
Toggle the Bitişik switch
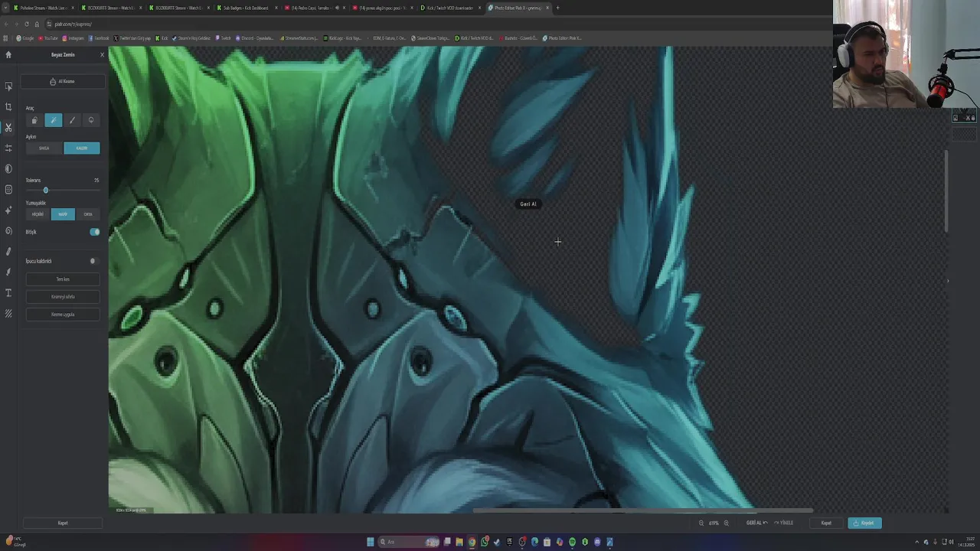(x=94, y=232)
